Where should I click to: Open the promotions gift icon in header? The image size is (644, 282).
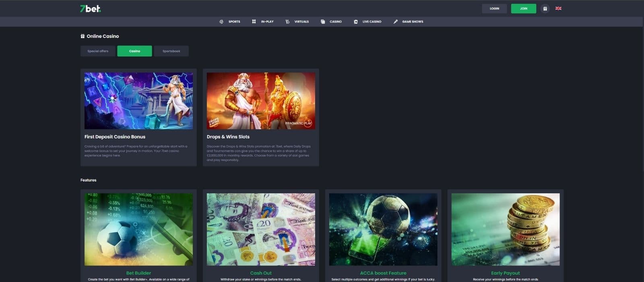coord(545,8)
